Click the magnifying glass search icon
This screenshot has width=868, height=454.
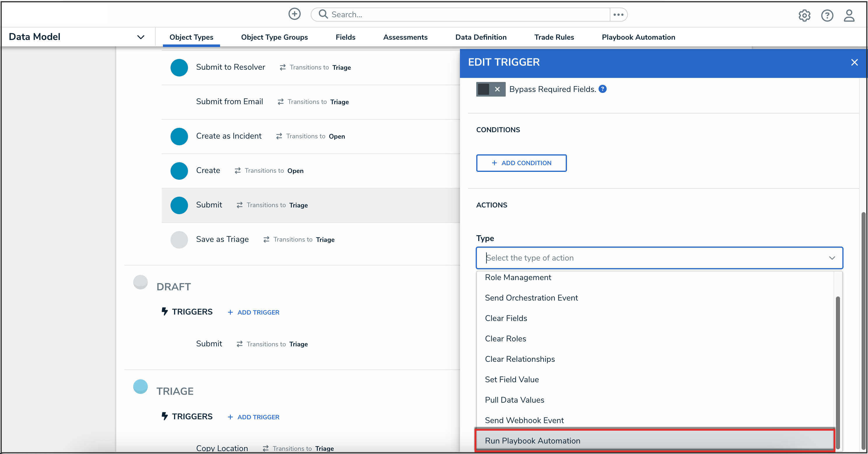tap(323, 14)
